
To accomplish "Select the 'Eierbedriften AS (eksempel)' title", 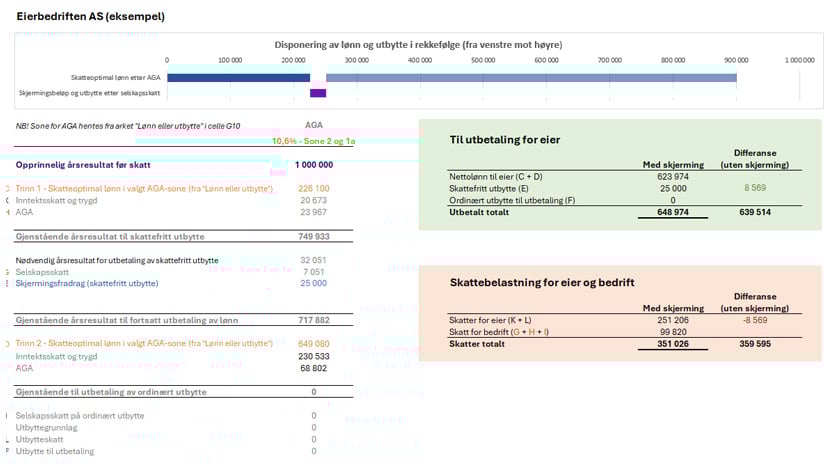I will point(91,16).
